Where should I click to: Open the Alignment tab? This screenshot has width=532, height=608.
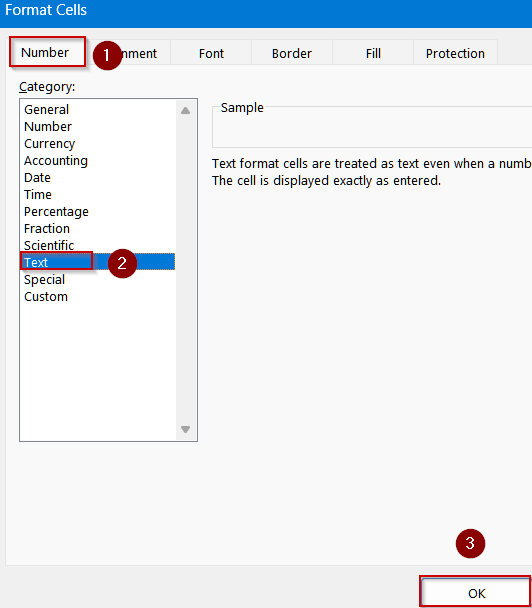(x=132, y=53)
